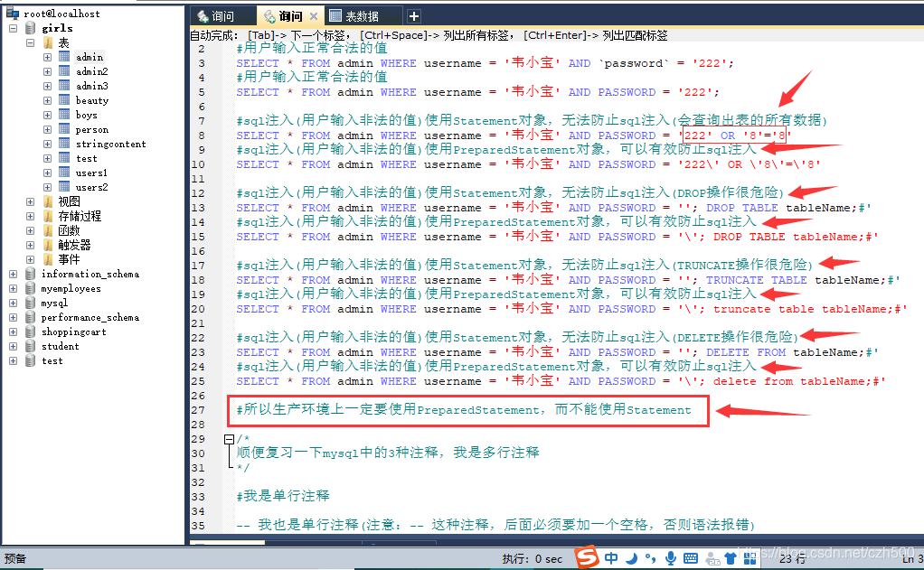Select the stringcontent table row
Screen dimensions: 924x570
coord(111,144)
